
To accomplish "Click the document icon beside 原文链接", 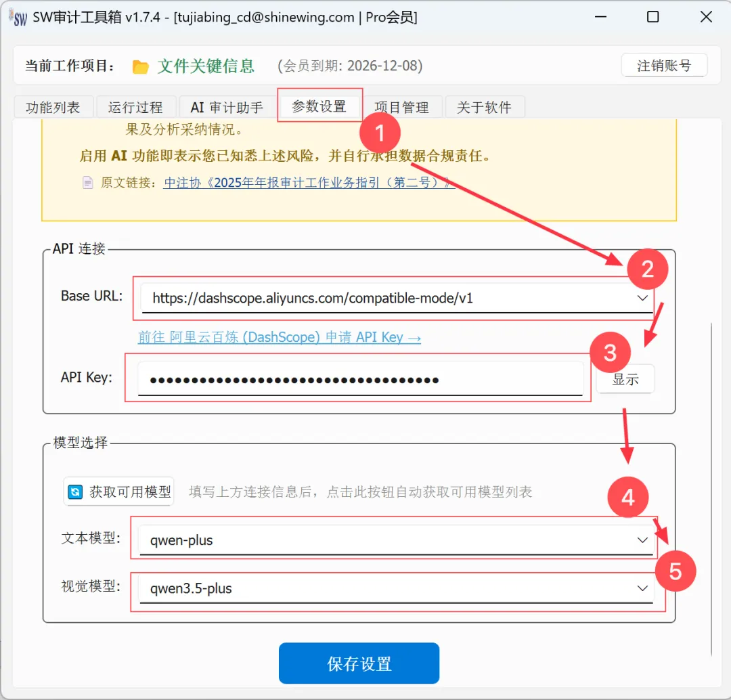I will pyautogui.click(x=87, y=182).
